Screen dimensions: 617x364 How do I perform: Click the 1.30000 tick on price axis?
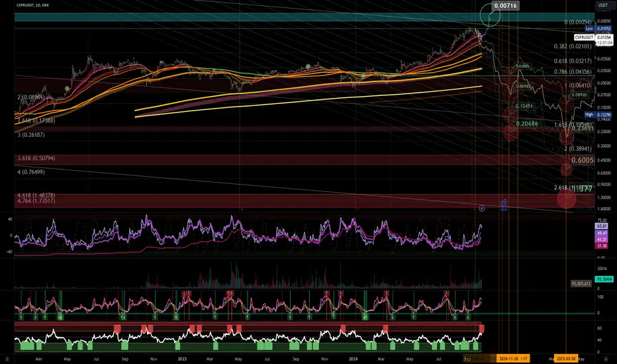604,197
